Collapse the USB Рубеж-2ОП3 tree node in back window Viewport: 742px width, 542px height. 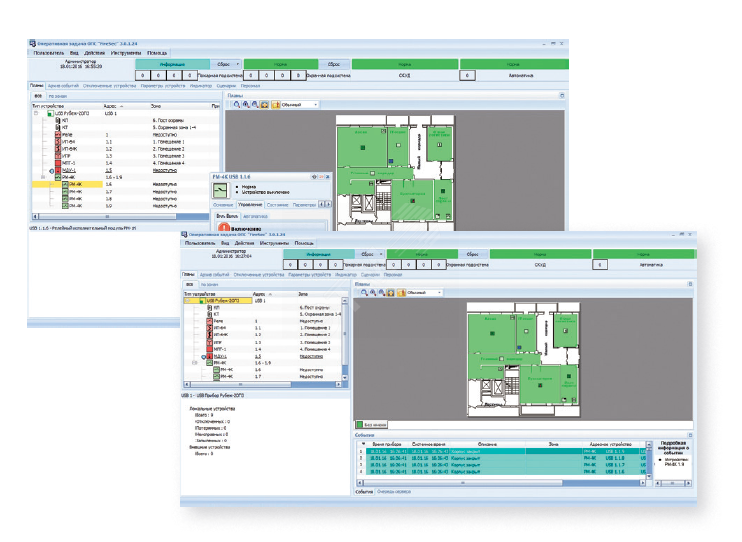[x=36, y=113]
